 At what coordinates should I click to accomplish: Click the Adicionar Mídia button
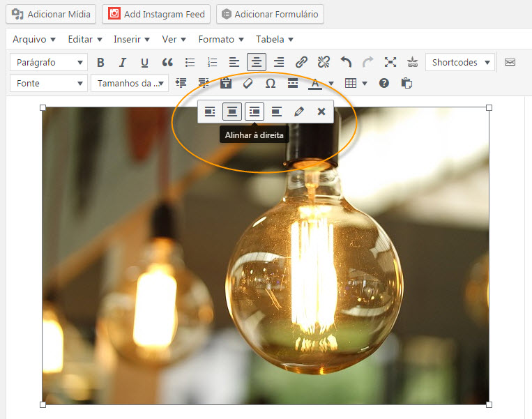[51, 14]
